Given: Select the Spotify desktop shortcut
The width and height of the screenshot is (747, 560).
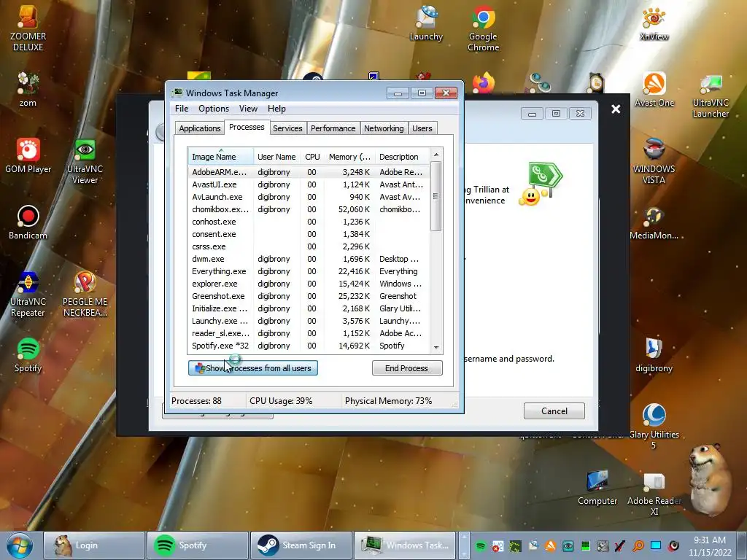Looking at the screenshot, I should point(28,355).
